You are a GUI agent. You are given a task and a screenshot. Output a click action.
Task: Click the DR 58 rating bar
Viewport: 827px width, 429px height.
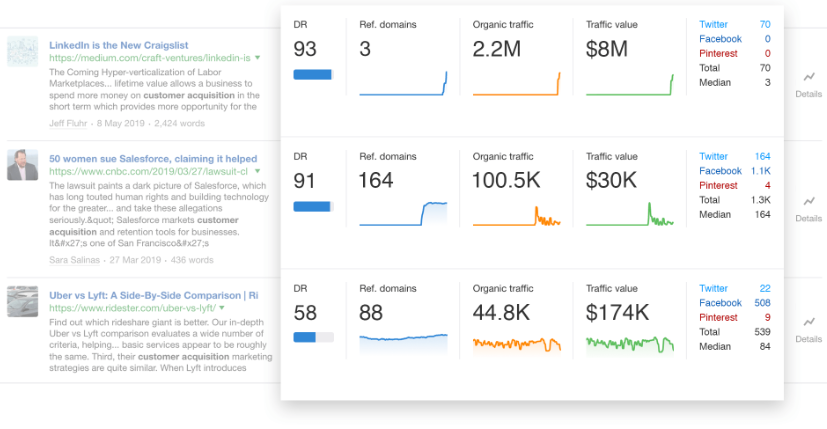coord(313,337)
